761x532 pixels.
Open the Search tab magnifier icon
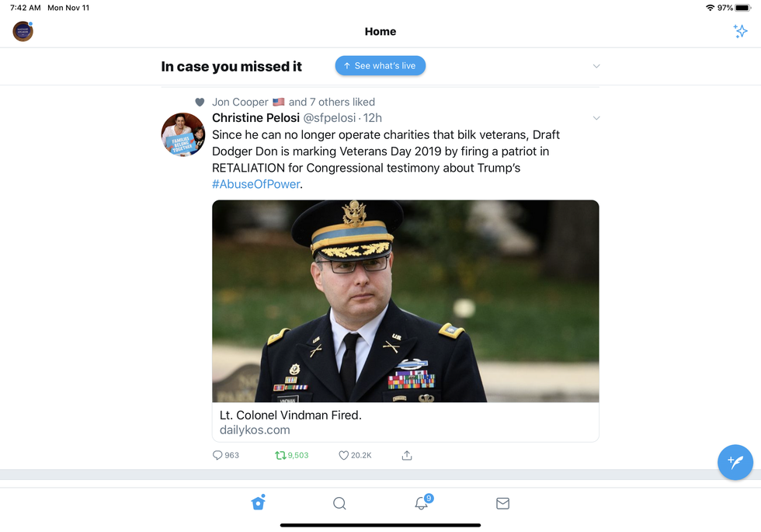339,503
